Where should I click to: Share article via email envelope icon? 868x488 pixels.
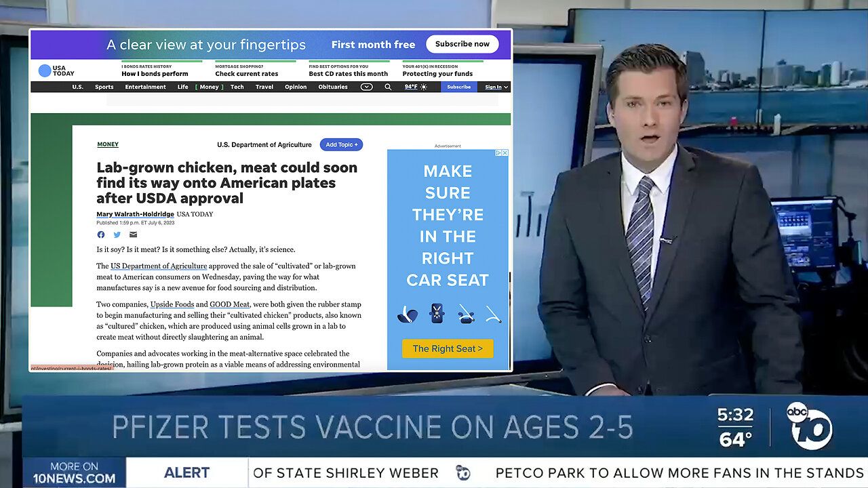point(133,235)
